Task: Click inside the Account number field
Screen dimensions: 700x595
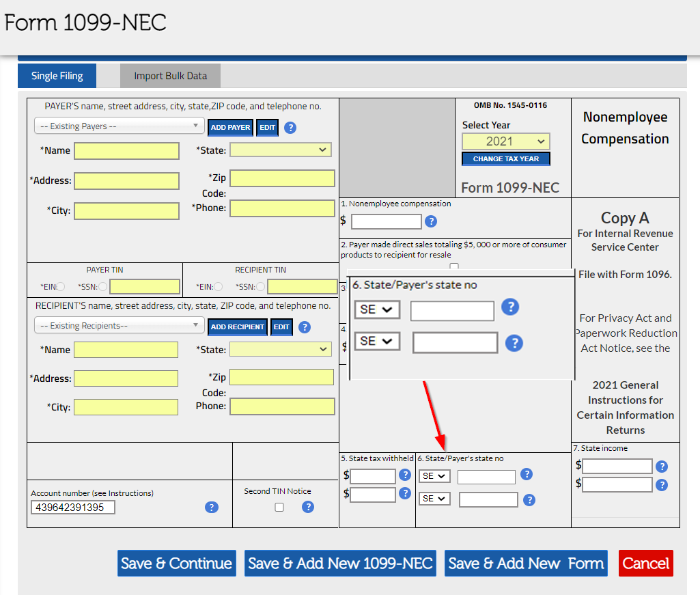Action: 72,507
